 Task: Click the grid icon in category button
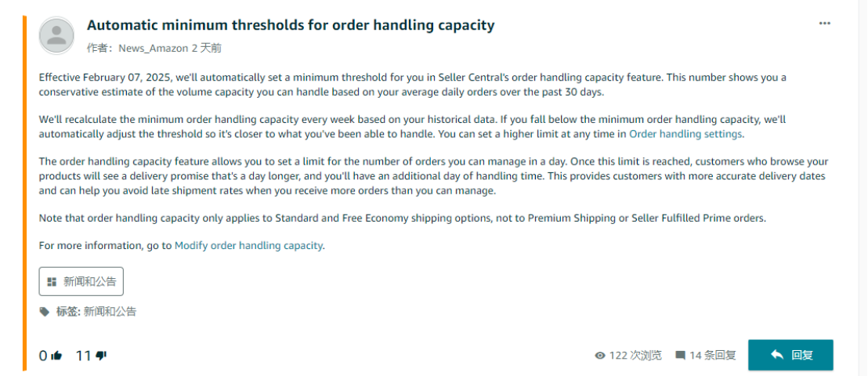click(x=52, y=282)
